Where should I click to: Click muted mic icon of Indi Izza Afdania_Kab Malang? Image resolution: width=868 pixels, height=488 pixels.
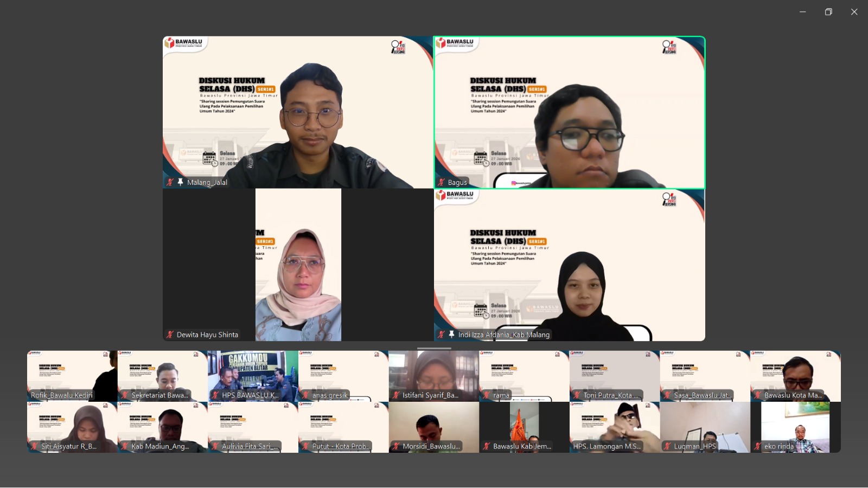442,335
